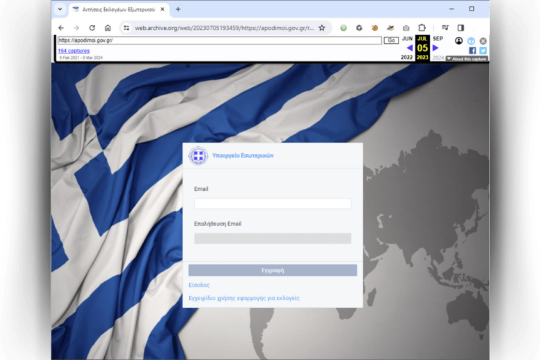The image size is (540, 360).
Task: Click the browser forward arrow
Action: point(76,28)
